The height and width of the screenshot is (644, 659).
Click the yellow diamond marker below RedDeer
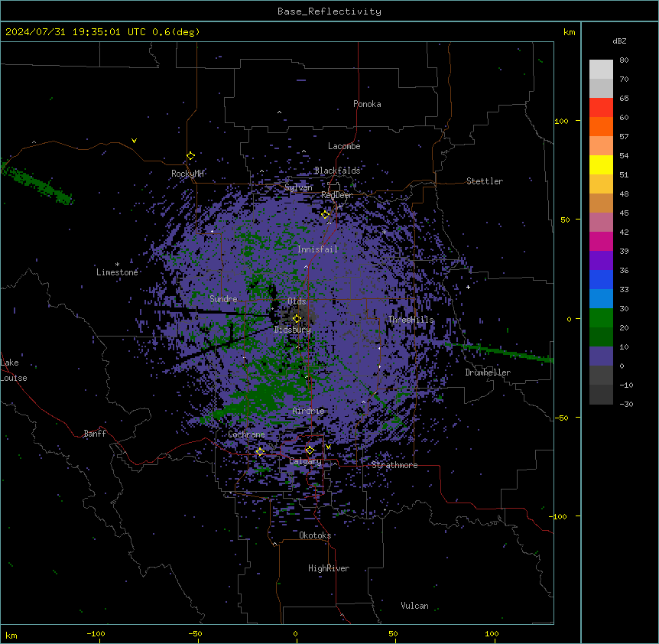click(325, 214)
